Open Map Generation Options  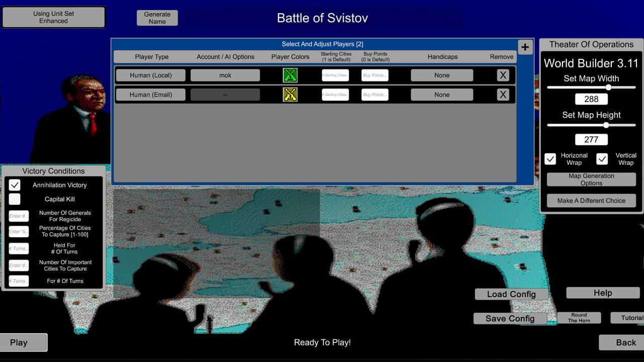point(591,179)
